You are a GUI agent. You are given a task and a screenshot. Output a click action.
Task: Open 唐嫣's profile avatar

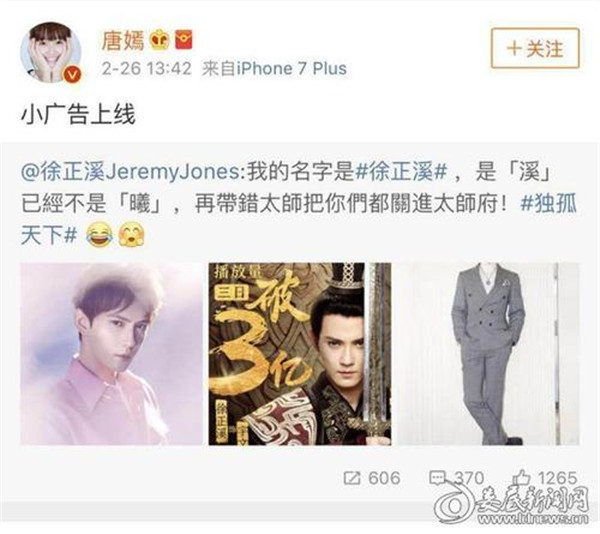coord(51,52)
